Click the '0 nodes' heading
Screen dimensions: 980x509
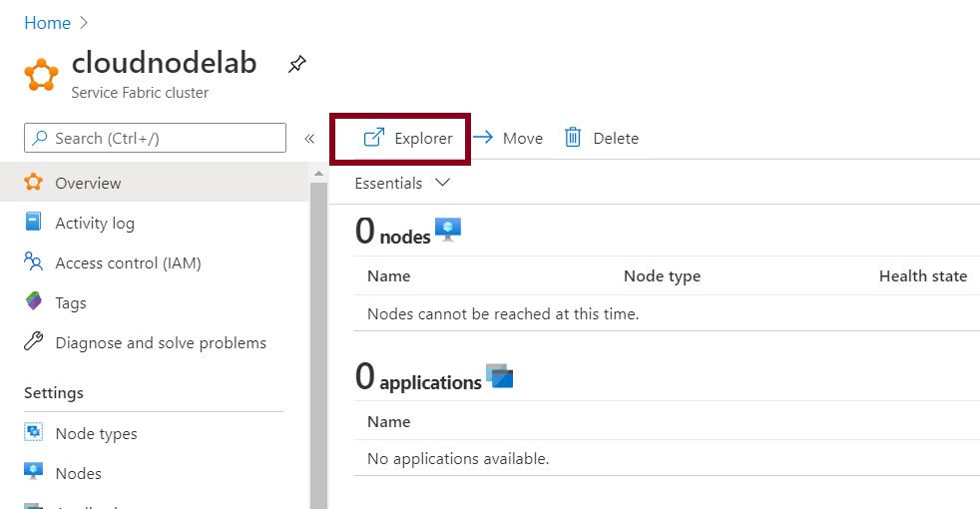pos(392,231)
